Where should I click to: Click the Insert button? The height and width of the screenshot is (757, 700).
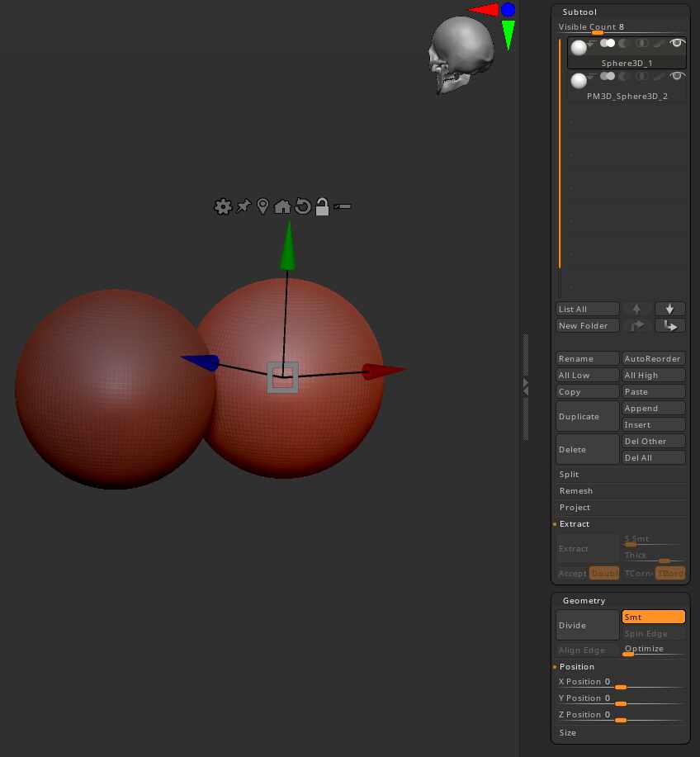[653, 425]
